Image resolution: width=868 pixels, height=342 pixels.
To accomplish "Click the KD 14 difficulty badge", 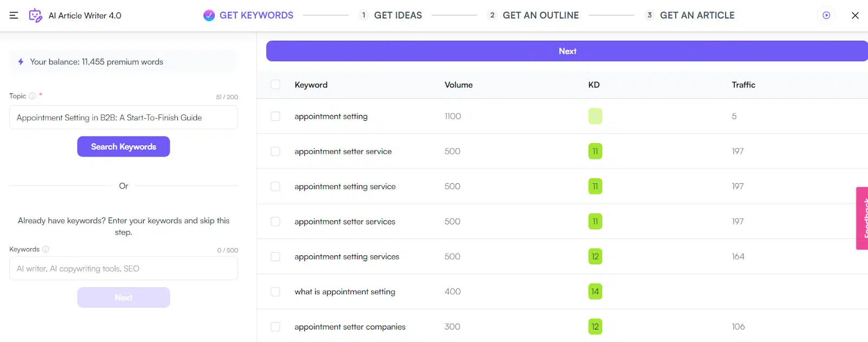I will coord(595,292).
